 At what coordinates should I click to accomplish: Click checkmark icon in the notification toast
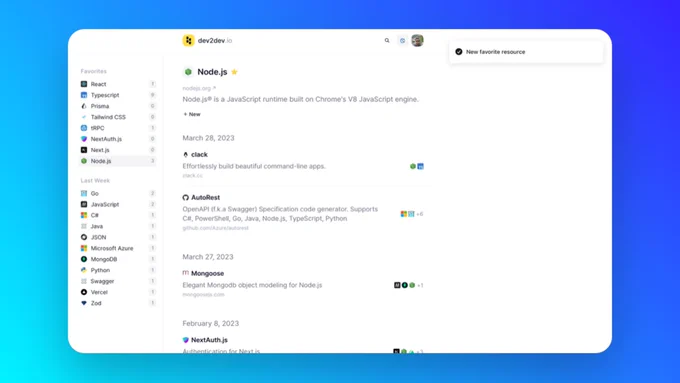click(459, 52)
